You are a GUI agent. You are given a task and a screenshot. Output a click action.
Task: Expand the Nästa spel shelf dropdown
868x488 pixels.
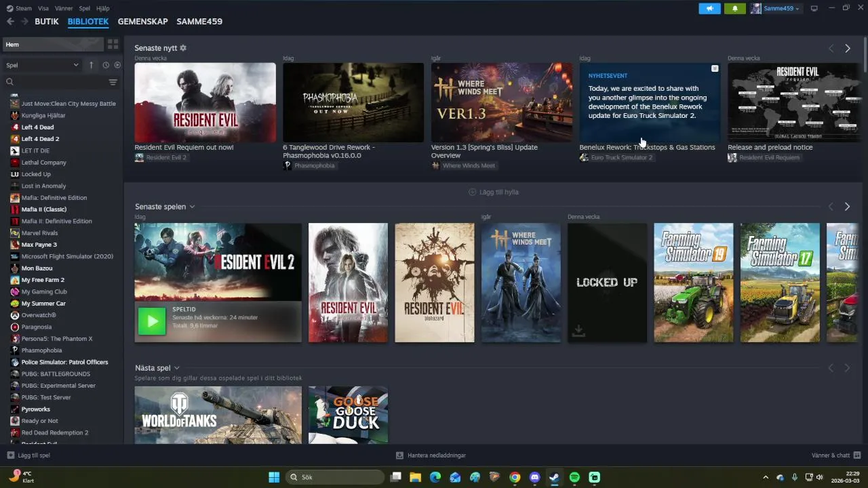click(x=176, y=368)
